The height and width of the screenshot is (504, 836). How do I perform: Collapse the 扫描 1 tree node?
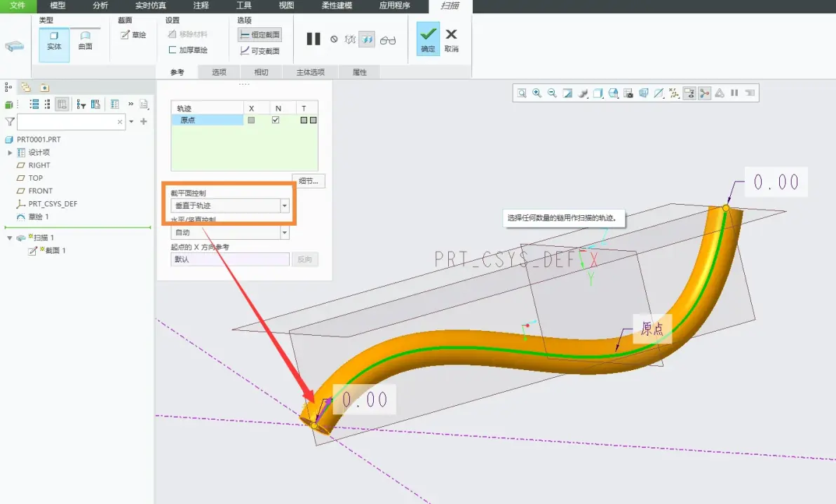(x=10, y=238)
